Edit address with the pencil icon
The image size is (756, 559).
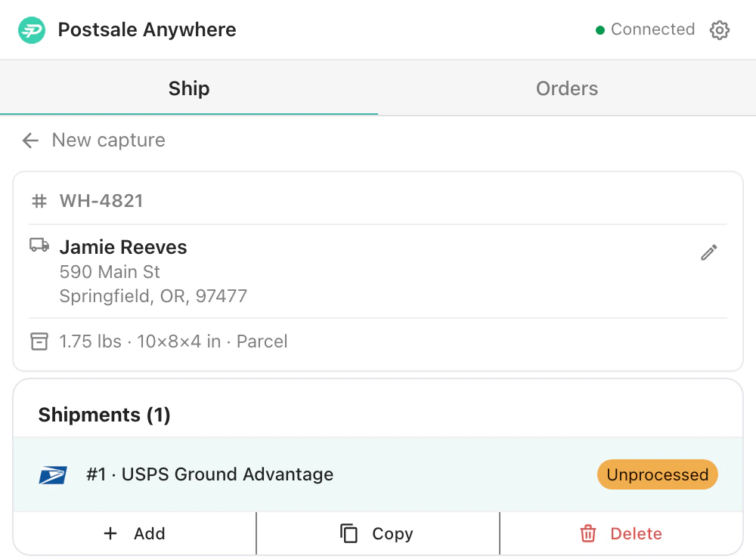pos(709,252)
